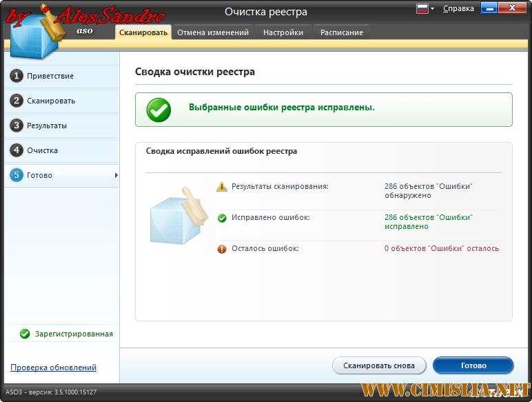Click the step 3 Результаты number icon
This screenshot has height=402, width=532.
pyautogui.click(x=16, y=125)
